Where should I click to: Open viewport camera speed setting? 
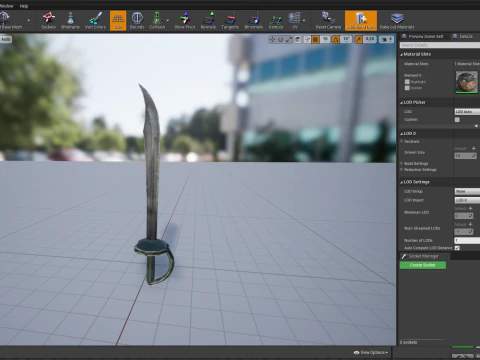[x=386, y=40]
